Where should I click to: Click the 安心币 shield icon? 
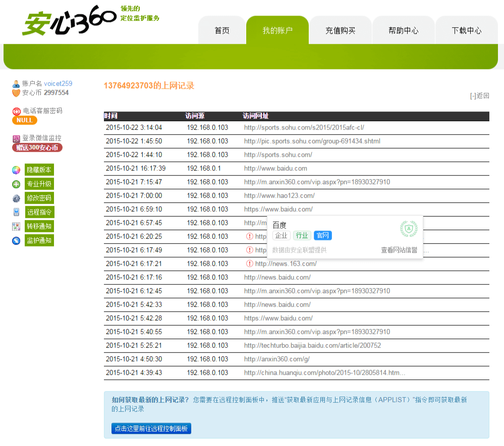(x=16, y=93)
